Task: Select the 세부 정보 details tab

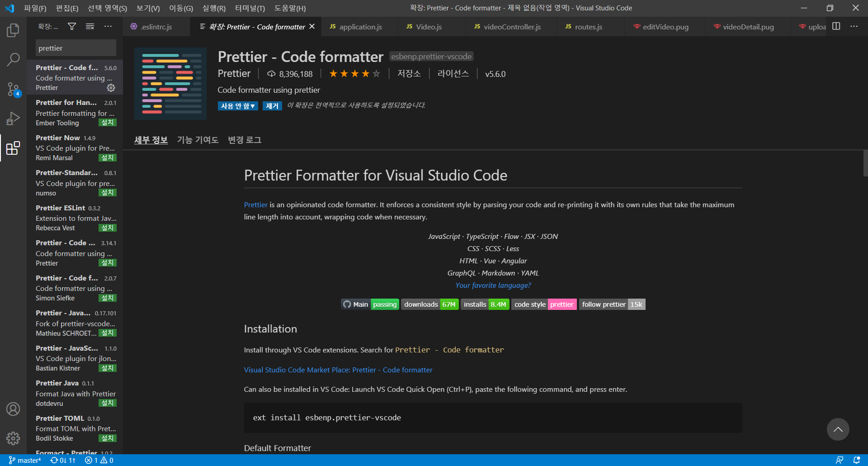Action: click(x=151, y=140)
